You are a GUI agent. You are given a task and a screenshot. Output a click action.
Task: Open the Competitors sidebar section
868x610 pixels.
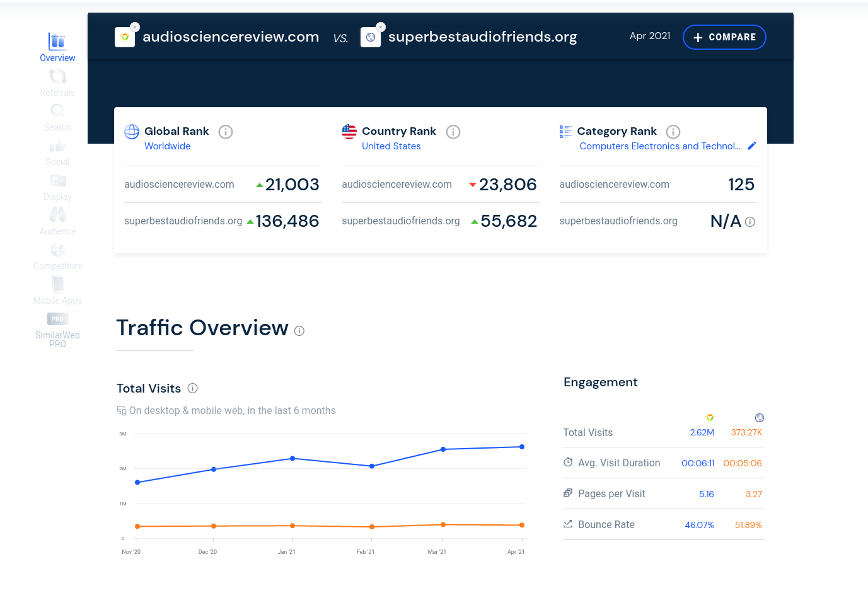tap(57, 256)
